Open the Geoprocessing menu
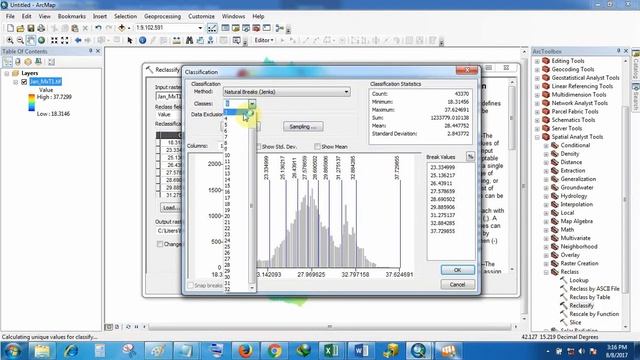This screenshot has width=640, height=360. pyautogui.click(x=162, y=16)
